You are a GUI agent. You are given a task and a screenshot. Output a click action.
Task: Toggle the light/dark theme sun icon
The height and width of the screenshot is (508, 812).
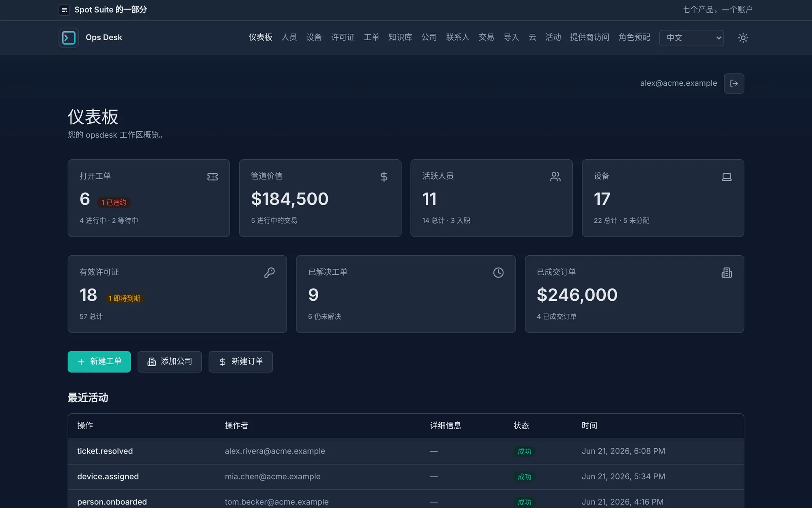click(x=743, y=38)
